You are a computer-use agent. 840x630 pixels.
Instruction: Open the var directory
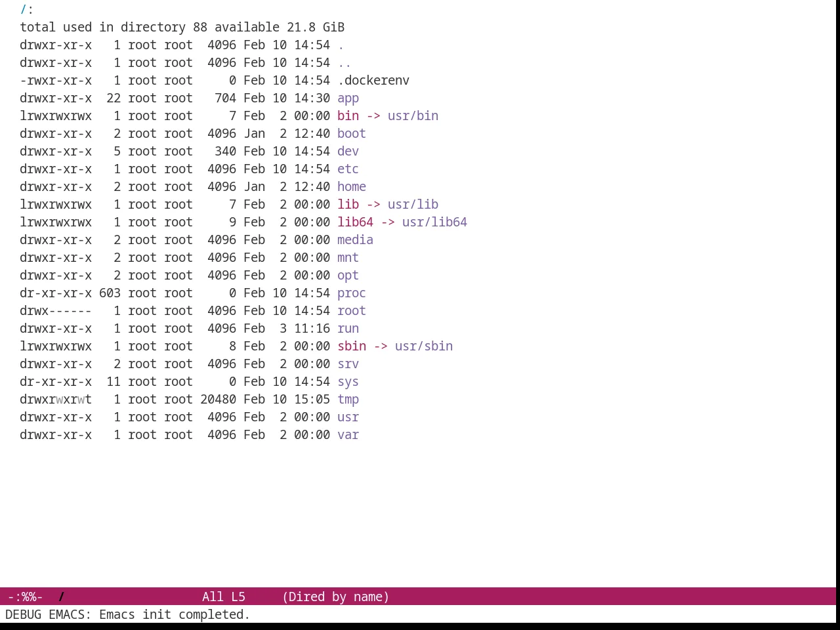point(348,434)
